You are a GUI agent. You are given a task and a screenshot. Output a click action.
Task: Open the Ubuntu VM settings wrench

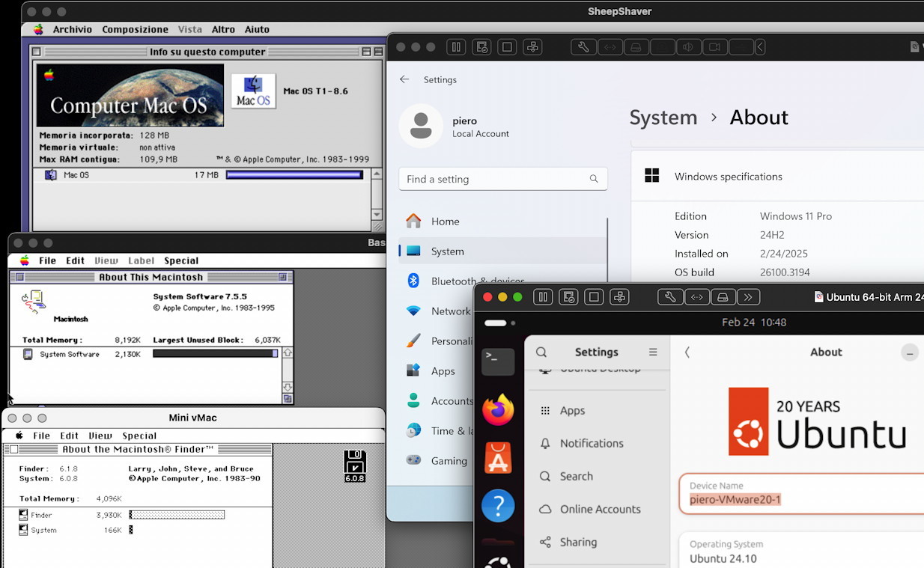671,297
